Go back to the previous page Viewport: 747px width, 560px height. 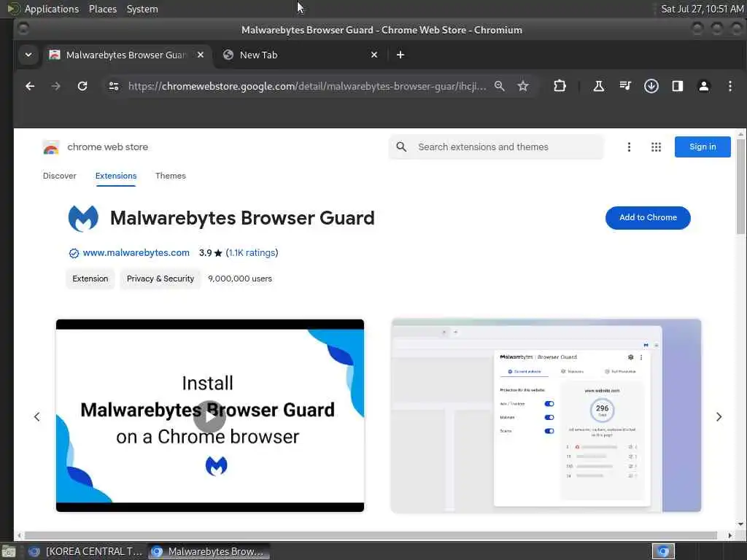click(x=30, y=86)
